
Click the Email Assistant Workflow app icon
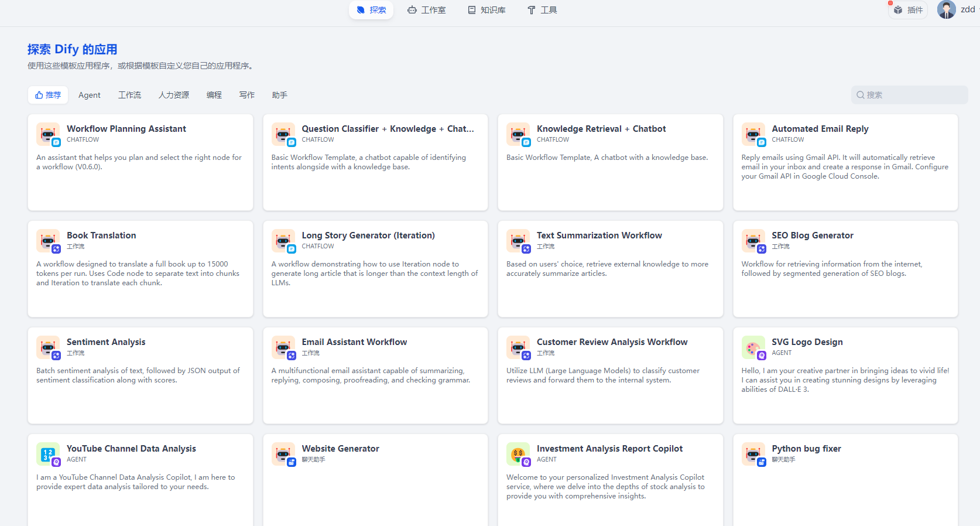tap(283, 347)
